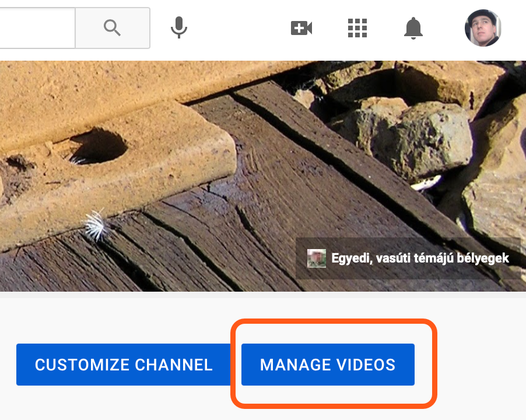Click the Manage Videos button
The width and height of the screenshot is (526, 420).
pyautogui.click(x=328, y=365)
